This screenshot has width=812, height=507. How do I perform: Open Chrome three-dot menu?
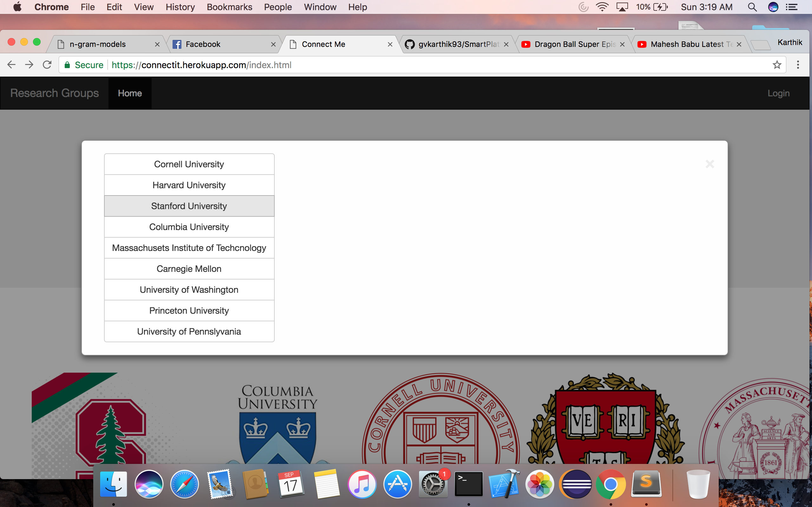coord(798,65)
